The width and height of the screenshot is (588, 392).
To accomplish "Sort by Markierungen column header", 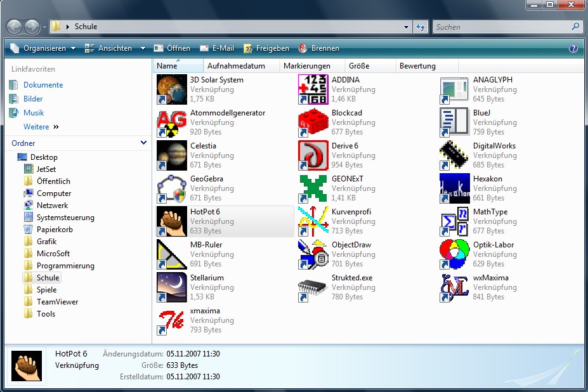I will (x=312, y=65).
